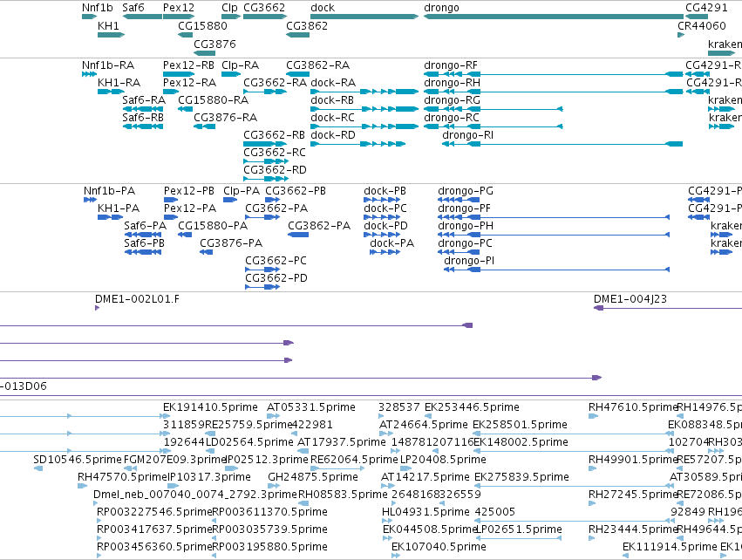Click EST LP20408.5prime

coord(443,459)
